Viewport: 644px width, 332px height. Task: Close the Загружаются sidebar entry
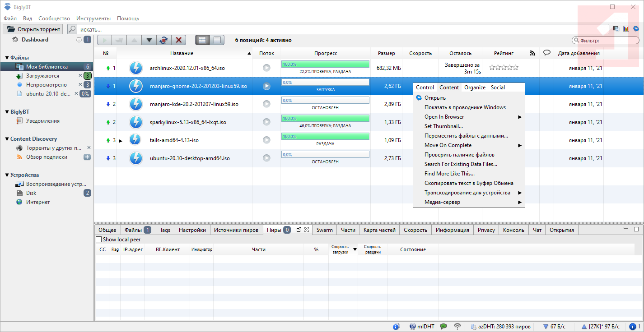coord(80,75)
